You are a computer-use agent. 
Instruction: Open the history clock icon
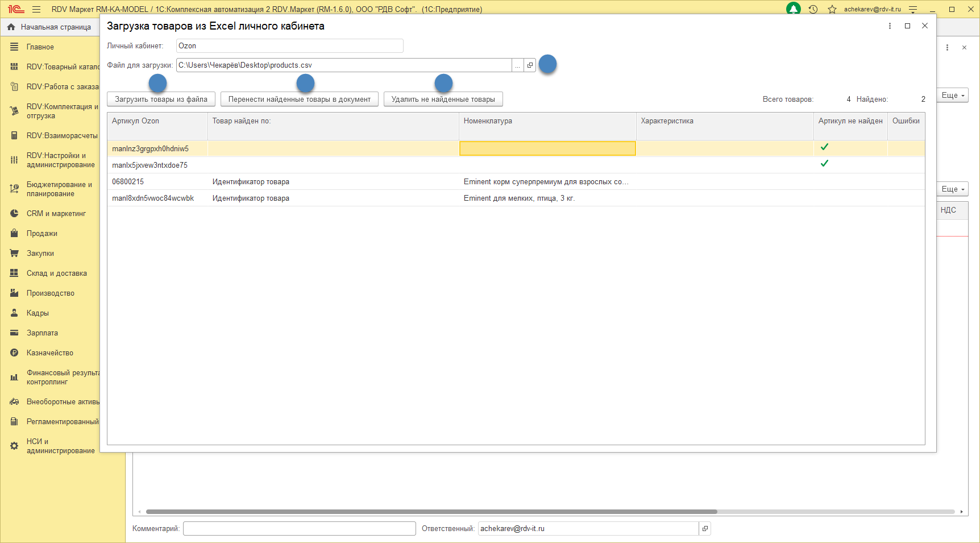click(x=813, y=9)
